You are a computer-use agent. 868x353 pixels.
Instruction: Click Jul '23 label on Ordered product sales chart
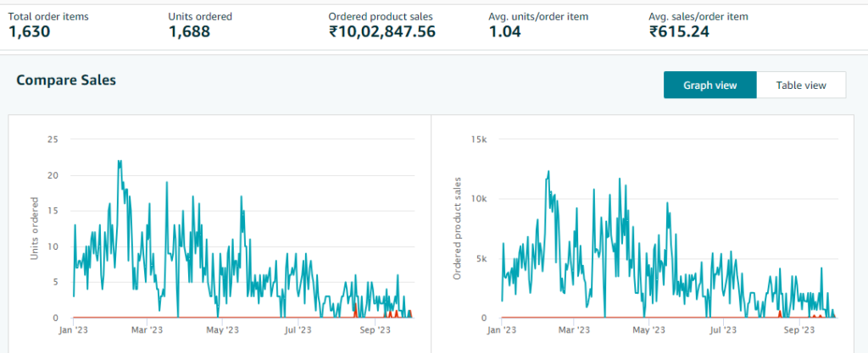[x=721, y=330]
